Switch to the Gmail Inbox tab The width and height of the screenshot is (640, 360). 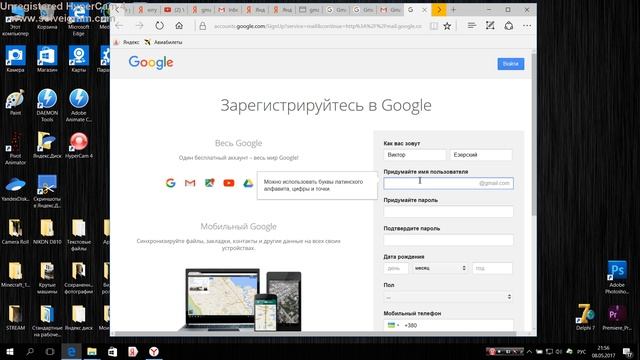pos(228,10)
